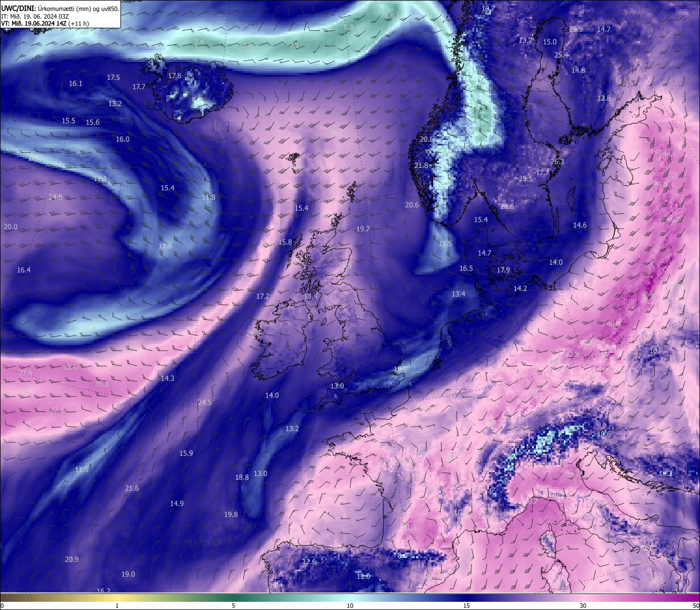Click the 18.4 value near Northern Ireland
Screen dimensions: 700x610
311,297
